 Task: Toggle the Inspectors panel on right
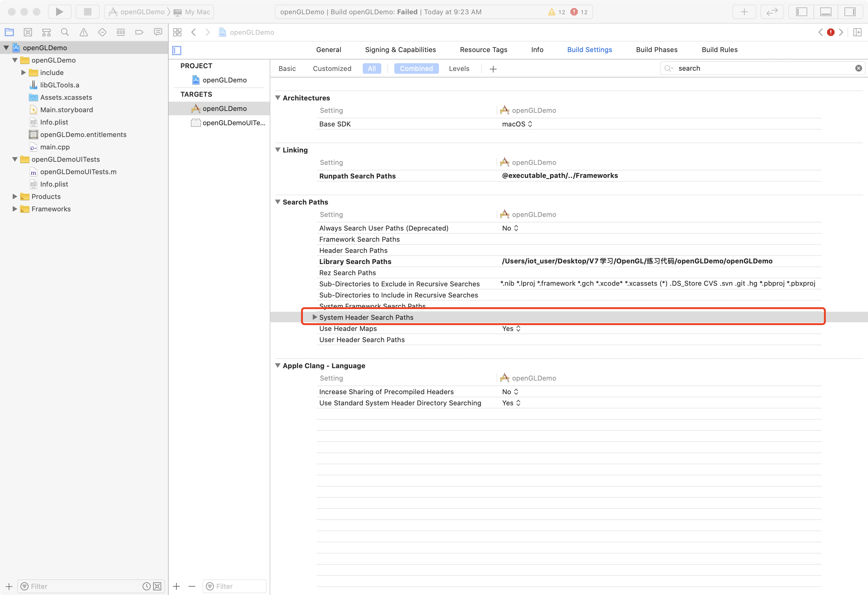tap(850, 12)
